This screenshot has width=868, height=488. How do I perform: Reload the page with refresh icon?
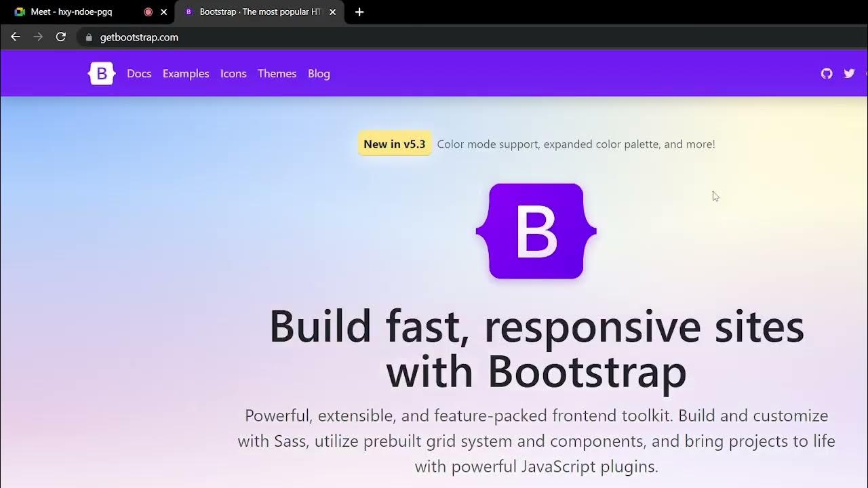coord(61,37)
